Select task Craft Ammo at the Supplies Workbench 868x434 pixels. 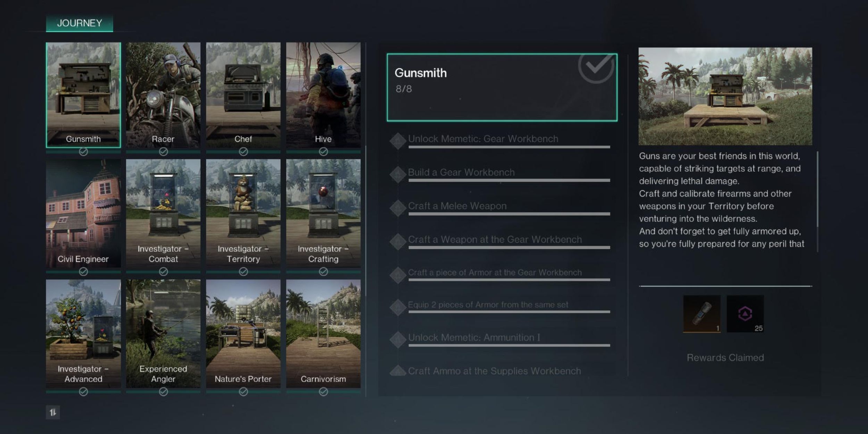click(x=494, y=371)
